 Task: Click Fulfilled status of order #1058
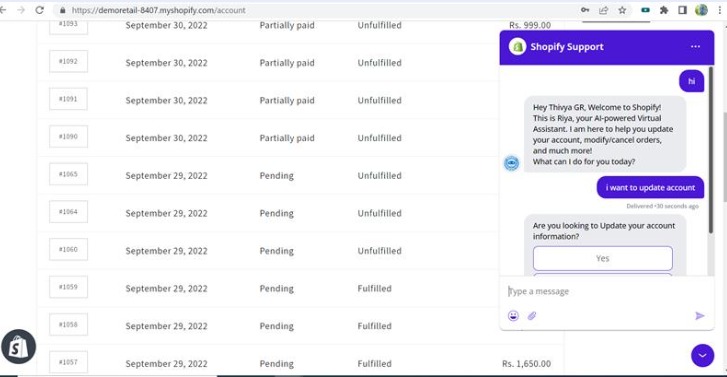point(374,326)
